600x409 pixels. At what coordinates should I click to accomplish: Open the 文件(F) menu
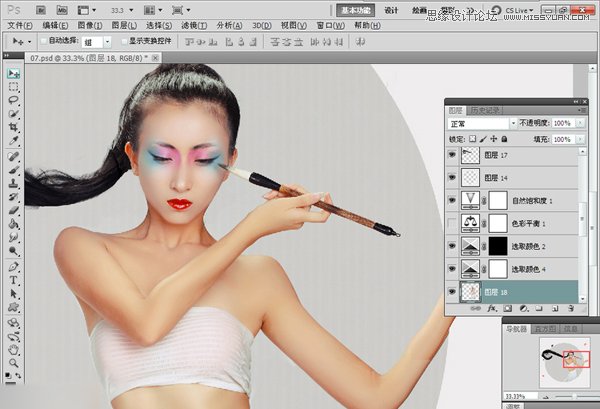[20, 26]
